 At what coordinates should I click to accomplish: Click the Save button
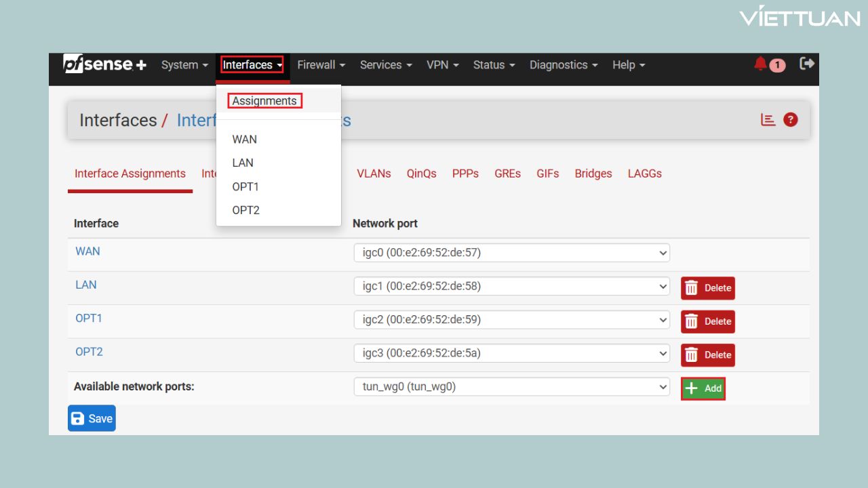[x=91, y=418]
